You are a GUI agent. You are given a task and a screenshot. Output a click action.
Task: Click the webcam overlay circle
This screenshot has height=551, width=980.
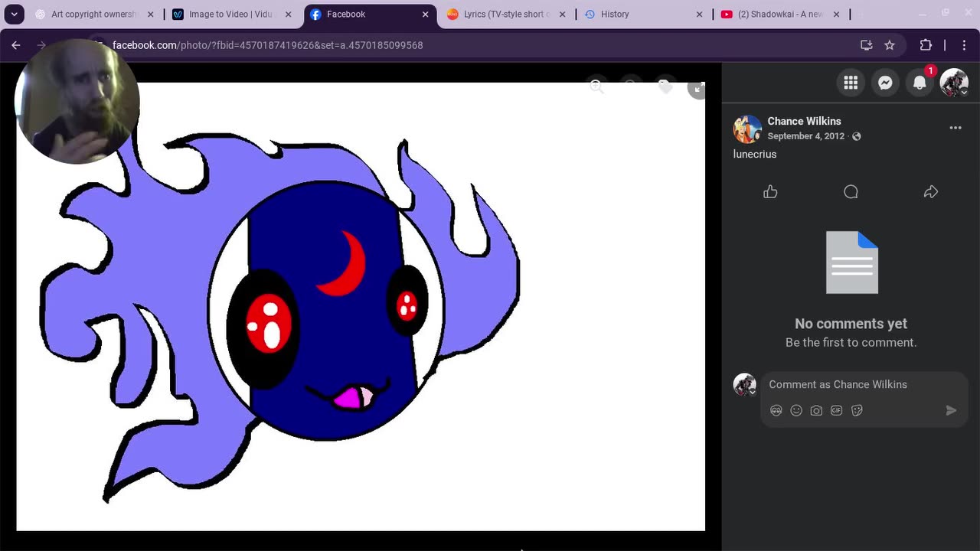click(x=77, y=101)
